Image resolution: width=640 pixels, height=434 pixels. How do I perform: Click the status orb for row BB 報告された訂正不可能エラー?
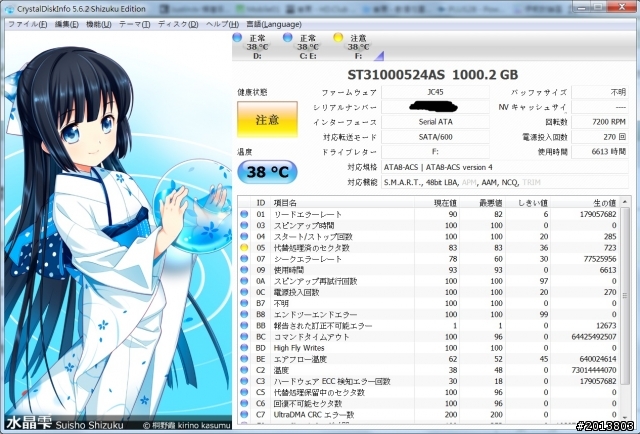pyautogui.click(x=244, y=325)
